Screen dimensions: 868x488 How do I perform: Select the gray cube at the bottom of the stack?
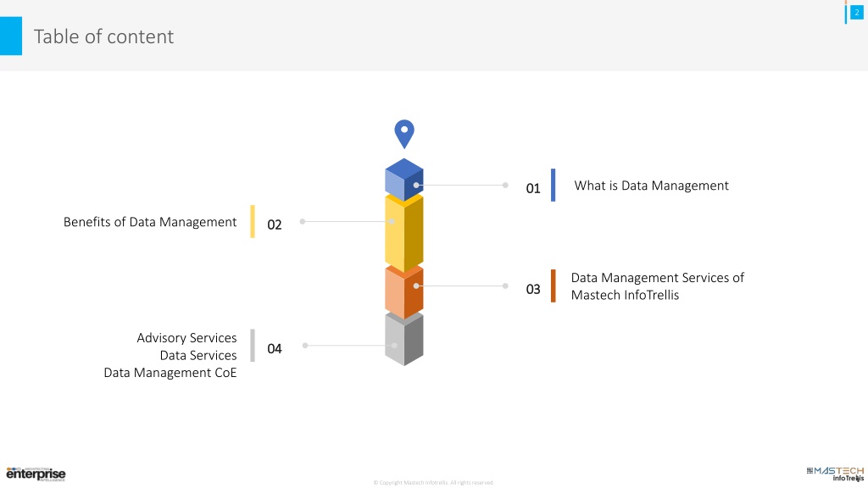point(404,338)
